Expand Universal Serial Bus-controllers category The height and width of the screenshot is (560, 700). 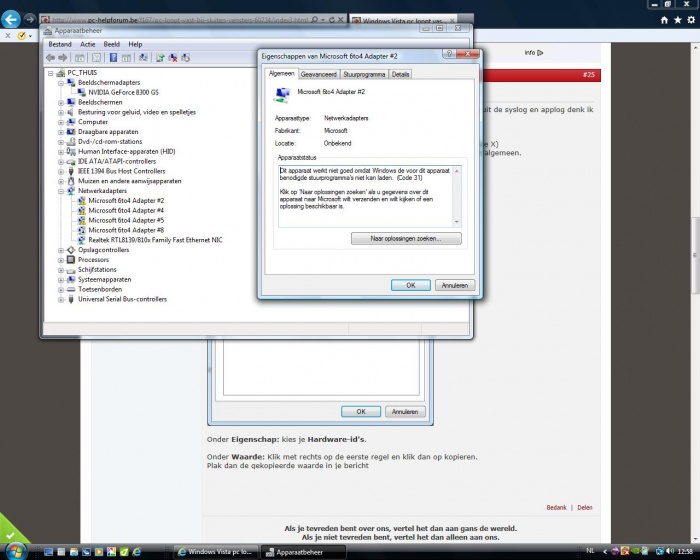[61, 299]
